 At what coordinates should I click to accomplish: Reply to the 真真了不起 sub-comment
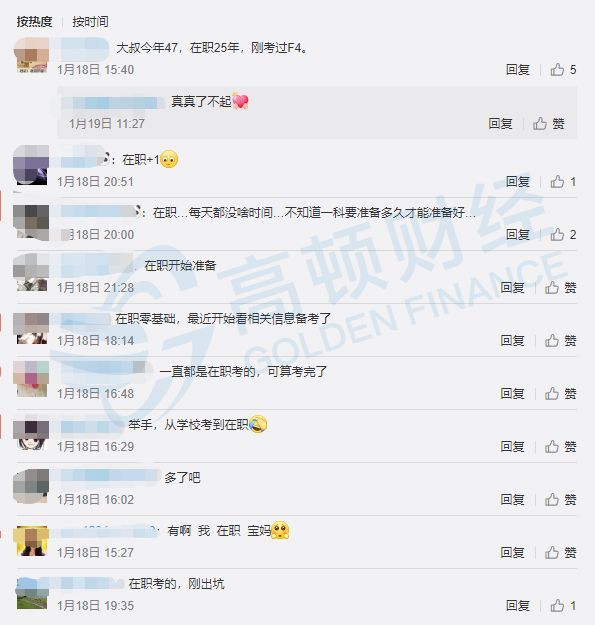click(500, 124)
